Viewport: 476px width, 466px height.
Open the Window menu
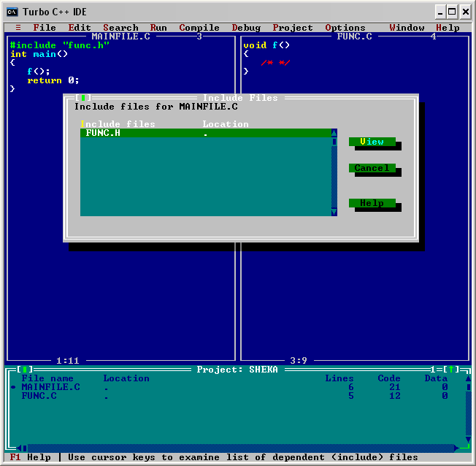click(x=407, y=28)
